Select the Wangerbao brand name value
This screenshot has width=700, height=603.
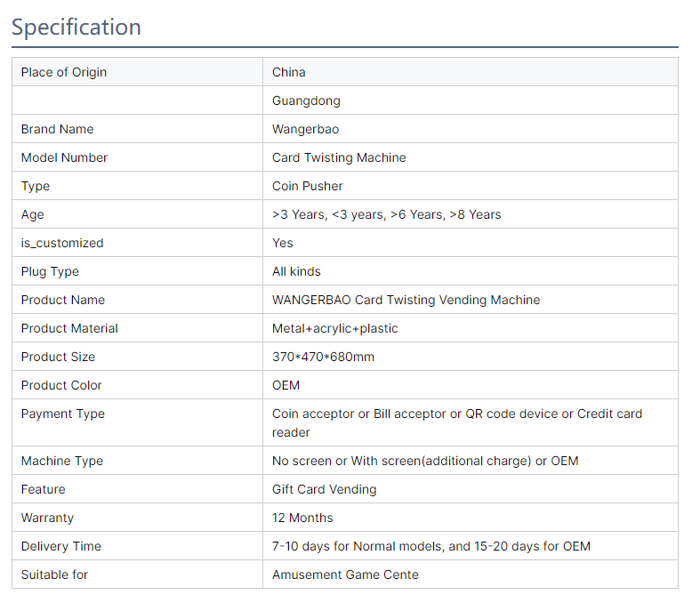point(306,130)
